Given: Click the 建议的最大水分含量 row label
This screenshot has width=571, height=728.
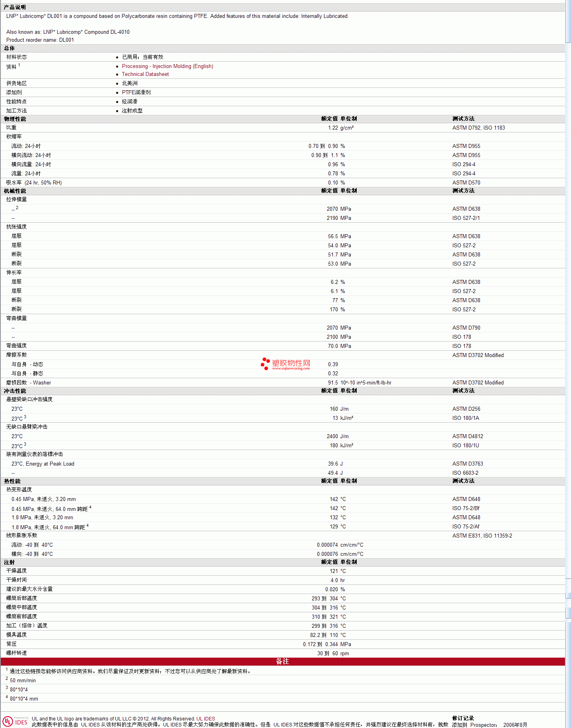Looking at the screenshot, I should (29, 589).
